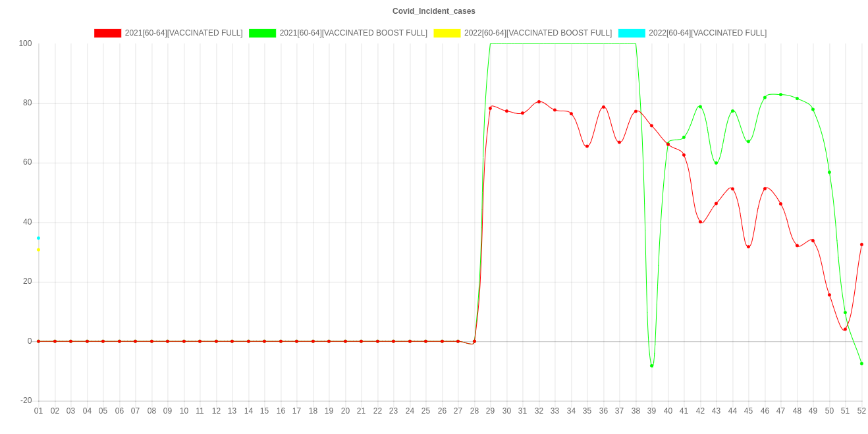This screenshot has width=868, height=434.
Task: Click yellow 2022 VACCINATED BOOST FULL swatch
Action: [x=447, y=33]
